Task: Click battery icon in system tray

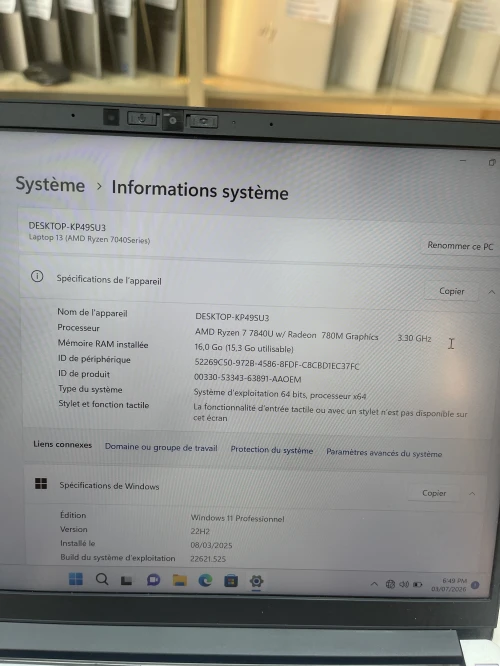Action: coord(418,585)
